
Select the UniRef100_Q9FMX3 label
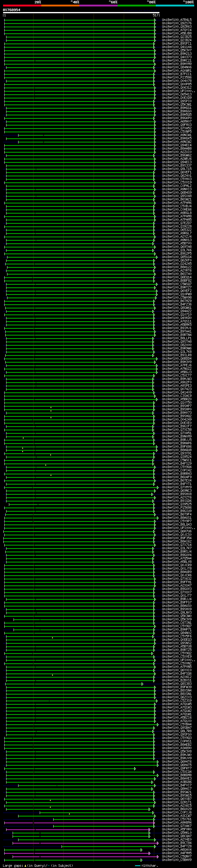177,125
